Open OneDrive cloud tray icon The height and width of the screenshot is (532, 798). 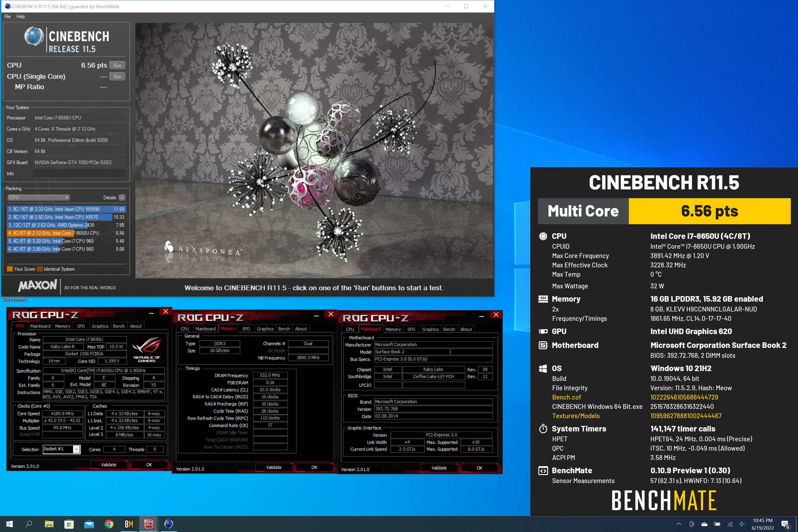(x=704, y=524)
